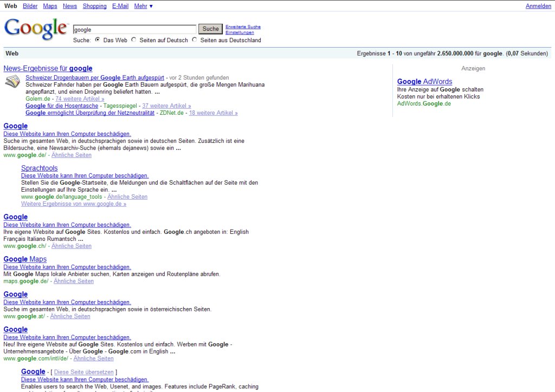Open E-Mail from top bar
Image resolution: width=555 pixels, height=392 pixels.
click(120, 6)
